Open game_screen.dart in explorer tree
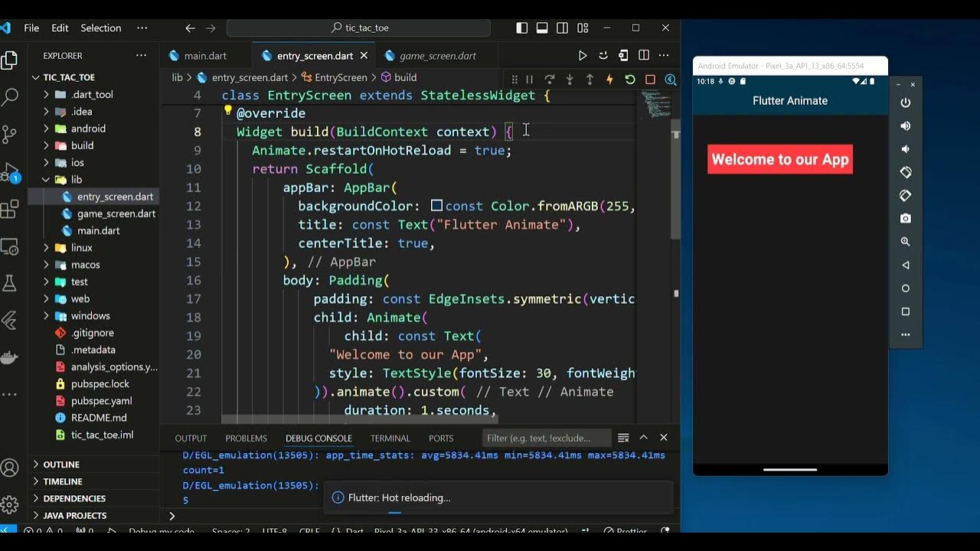The width and height of the screenshot is (980, 551). click(116, 214)
